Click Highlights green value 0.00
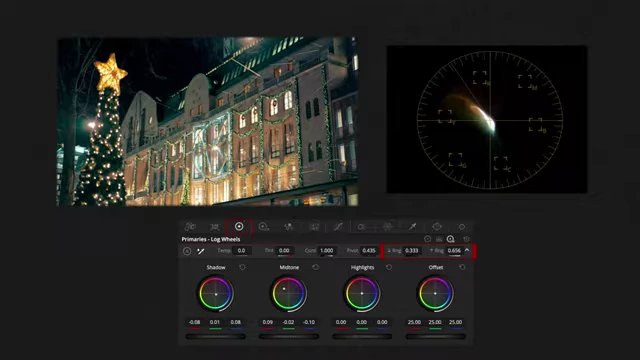 pos(362,322)
